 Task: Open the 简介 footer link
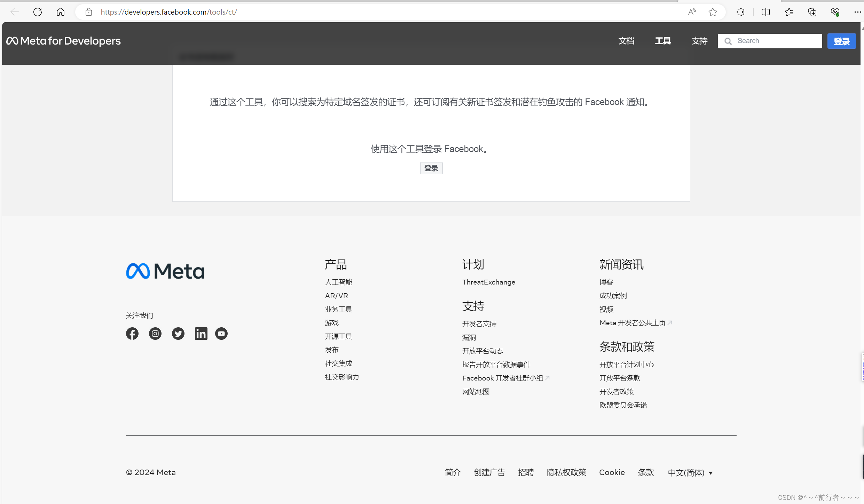pos(453,472)
